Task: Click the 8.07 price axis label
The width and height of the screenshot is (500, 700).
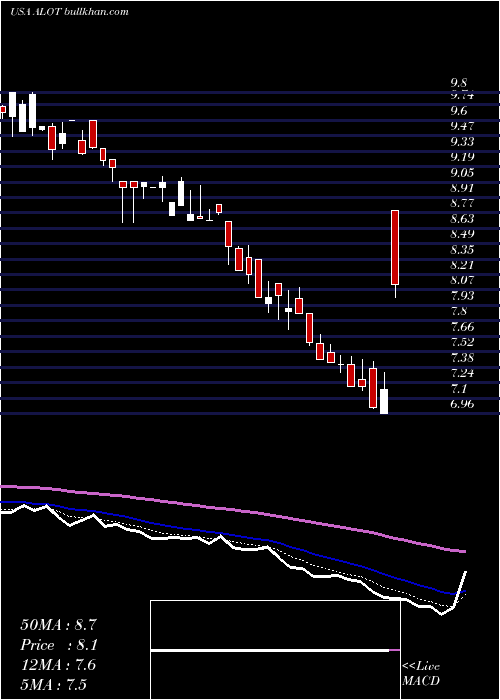Action: [462, 280]
